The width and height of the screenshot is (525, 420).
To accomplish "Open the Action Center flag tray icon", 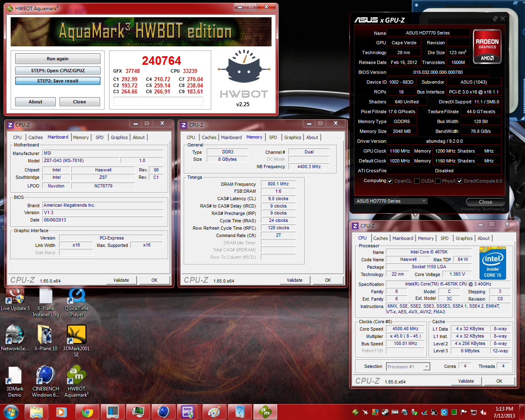I will click(x=464, y=412).
